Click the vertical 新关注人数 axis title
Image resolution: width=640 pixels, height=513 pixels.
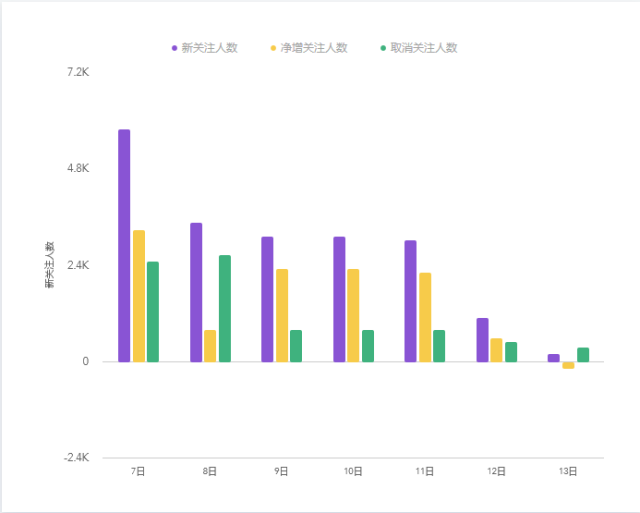pyautogui.click(x=49, y=265)
